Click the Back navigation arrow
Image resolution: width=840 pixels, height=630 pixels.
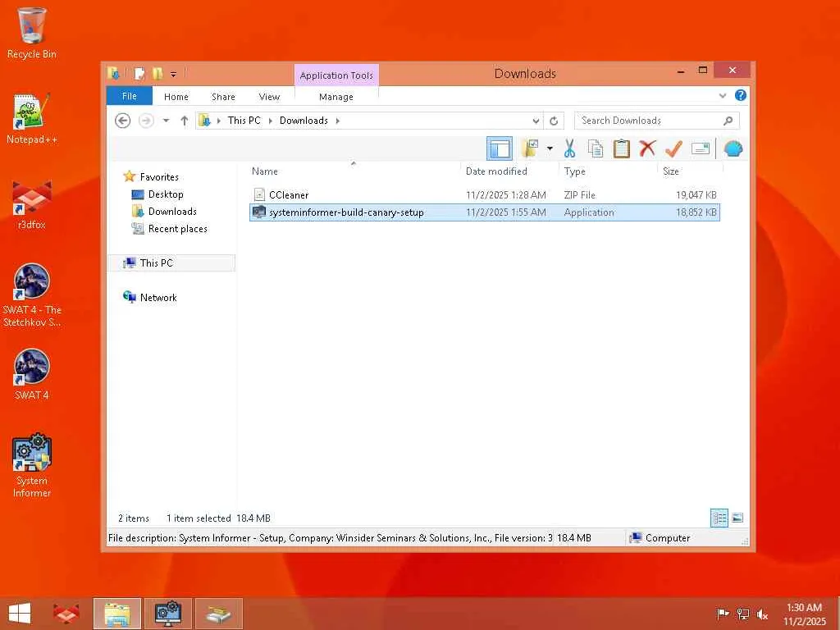point(123,121)
